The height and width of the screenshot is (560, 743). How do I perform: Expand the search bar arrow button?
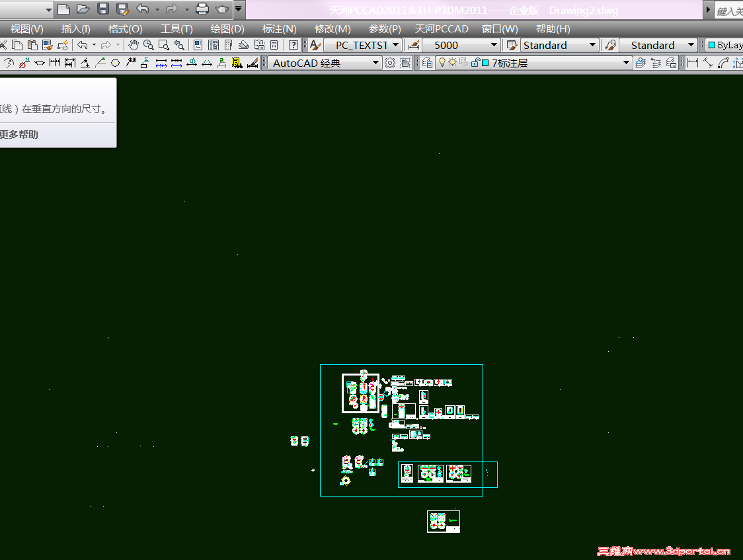pyautogui.click(x=708, y=9)
